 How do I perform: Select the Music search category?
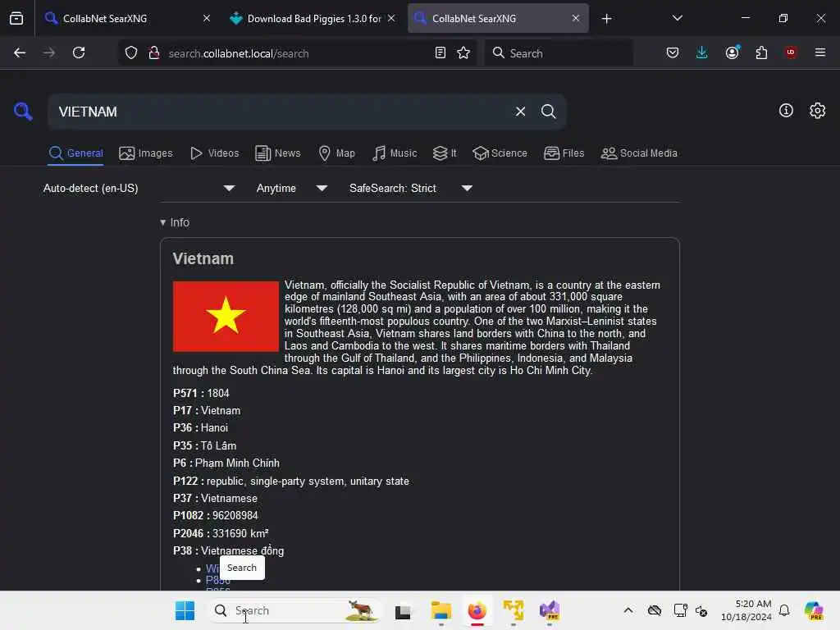tap(395, 153)
